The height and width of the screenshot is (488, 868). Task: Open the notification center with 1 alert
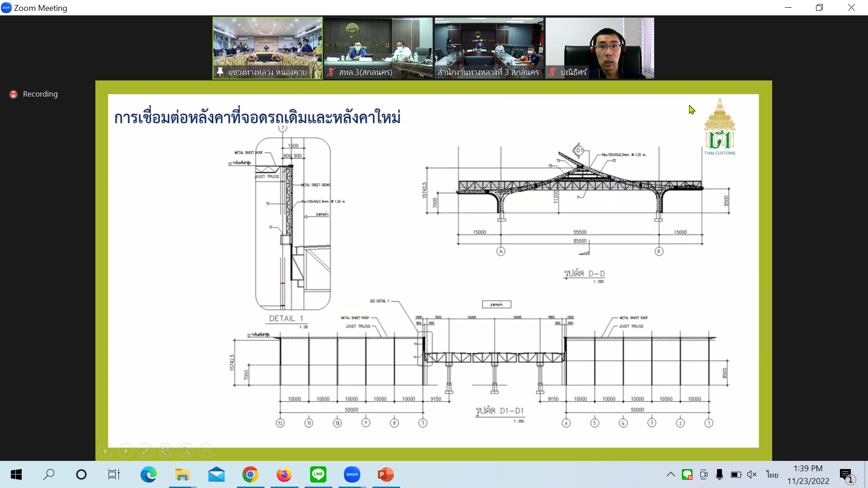coord(846,475)
